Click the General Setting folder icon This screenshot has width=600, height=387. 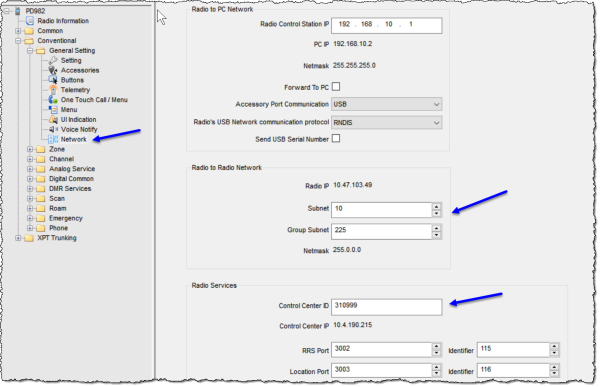point(41,51)
